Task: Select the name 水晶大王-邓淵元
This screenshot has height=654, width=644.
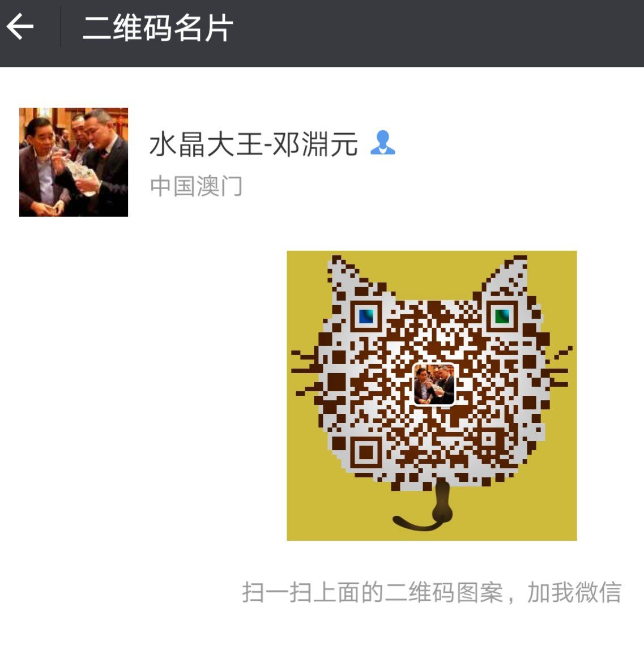Action: point(254,144)
